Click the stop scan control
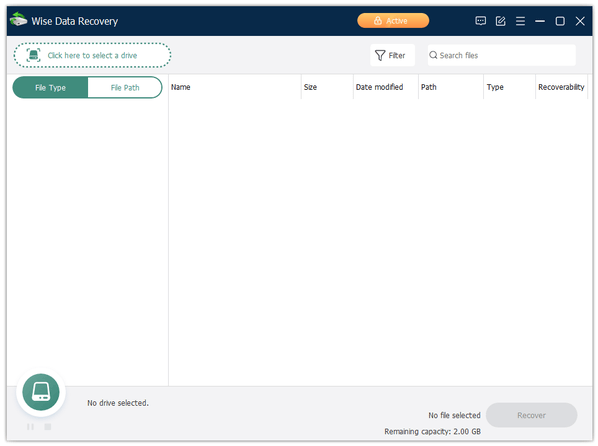 48,427
